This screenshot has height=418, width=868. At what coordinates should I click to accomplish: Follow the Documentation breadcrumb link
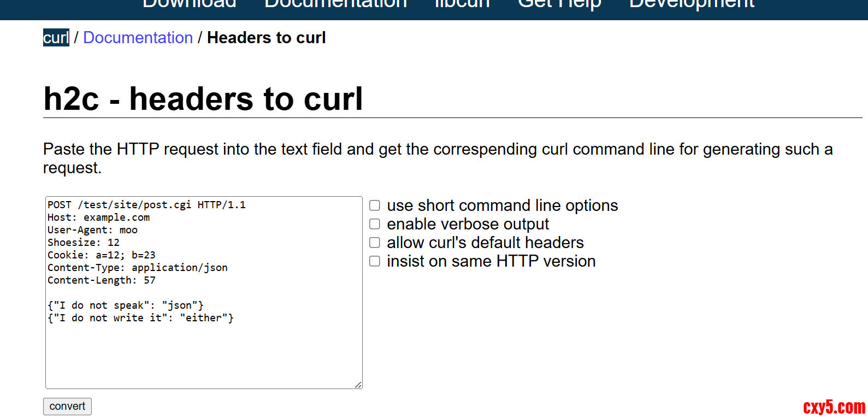(138, 38)
